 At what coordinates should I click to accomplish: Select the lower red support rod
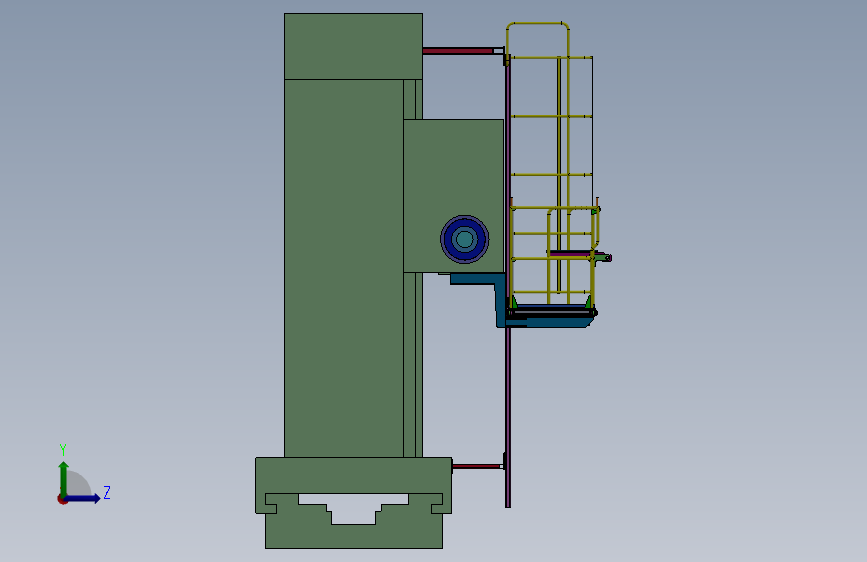click(476, 466)
